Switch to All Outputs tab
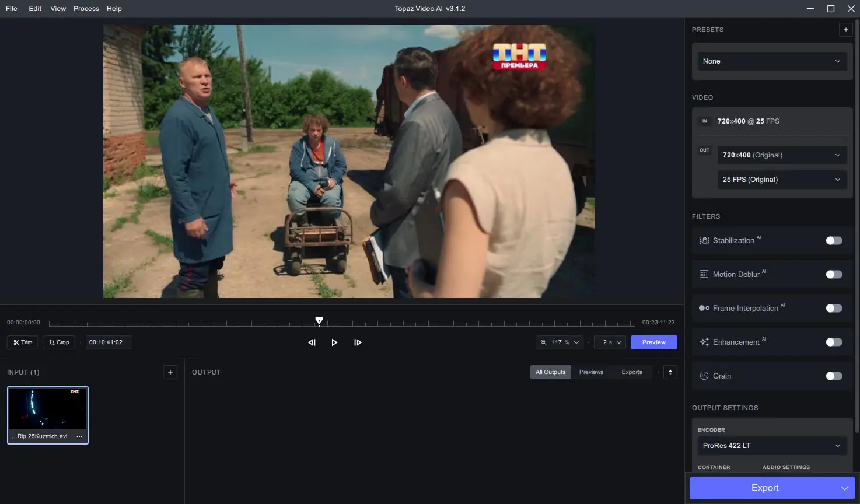The image size is (860, 504). click(551, 372)
